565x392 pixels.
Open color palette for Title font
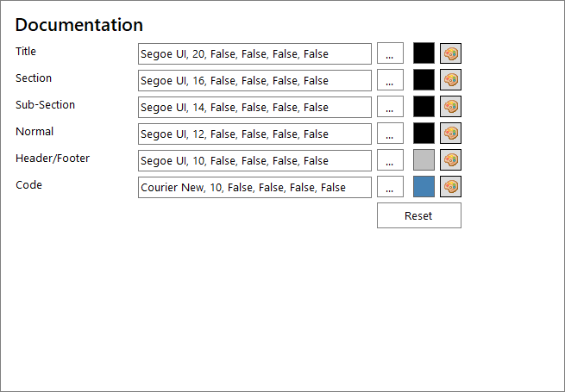(x=450, y=53)
